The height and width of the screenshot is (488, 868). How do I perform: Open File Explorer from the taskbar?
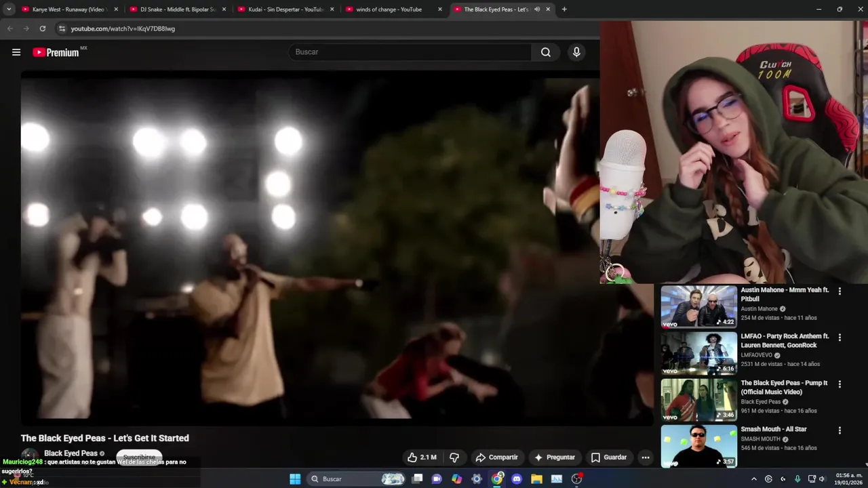click(536, 479)
